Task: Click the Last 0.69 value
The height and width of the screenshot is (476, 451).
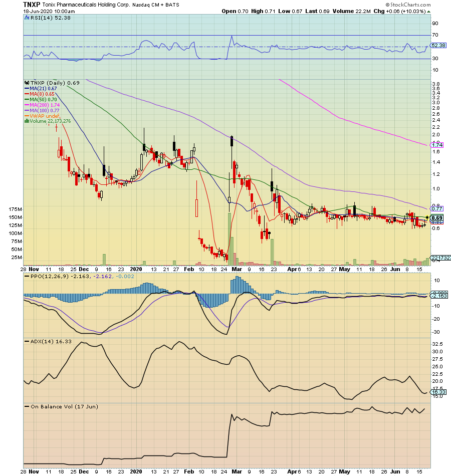Action: (317, 11)
